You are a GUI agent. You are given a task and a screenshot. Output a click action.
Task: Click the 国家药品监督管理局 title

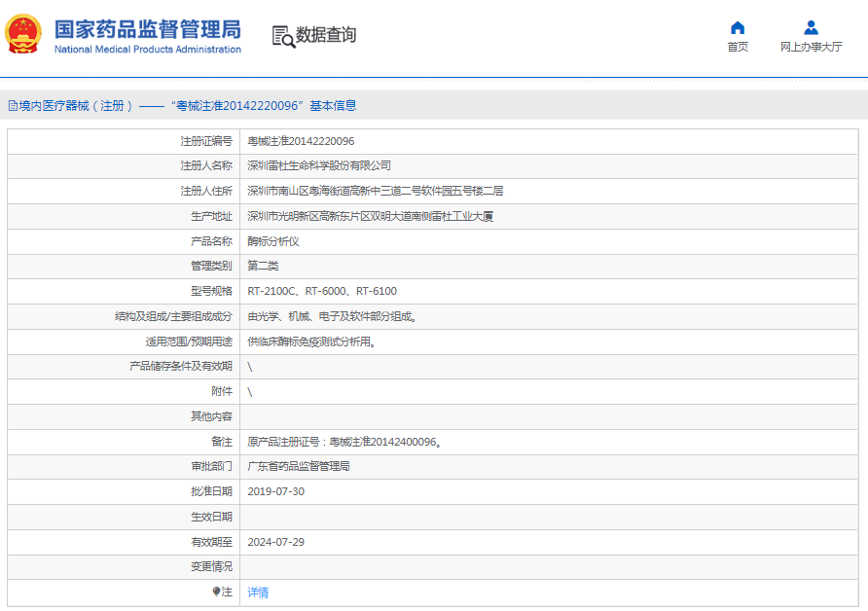click(x=148, y=29)
